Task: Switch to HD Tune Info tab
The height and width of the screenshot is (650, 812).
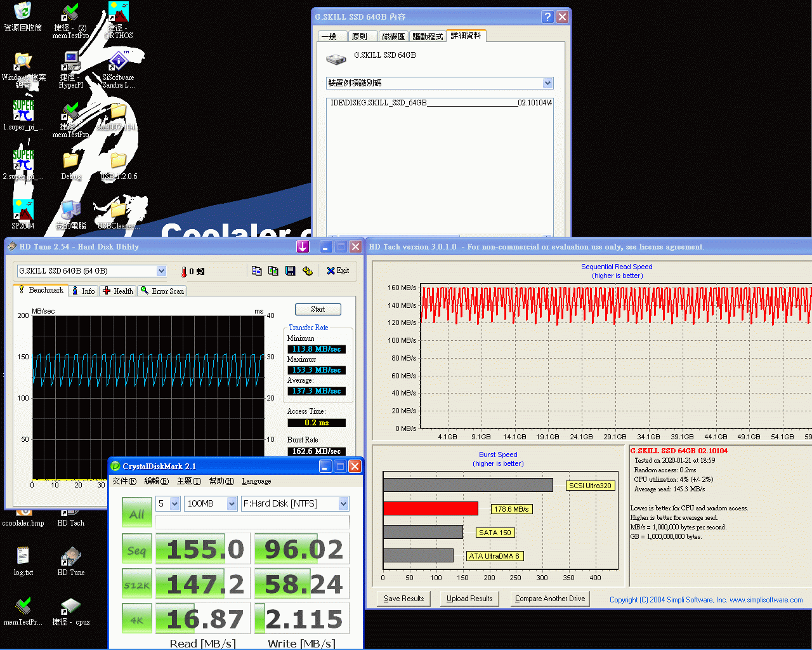Action: pos(83,291)
